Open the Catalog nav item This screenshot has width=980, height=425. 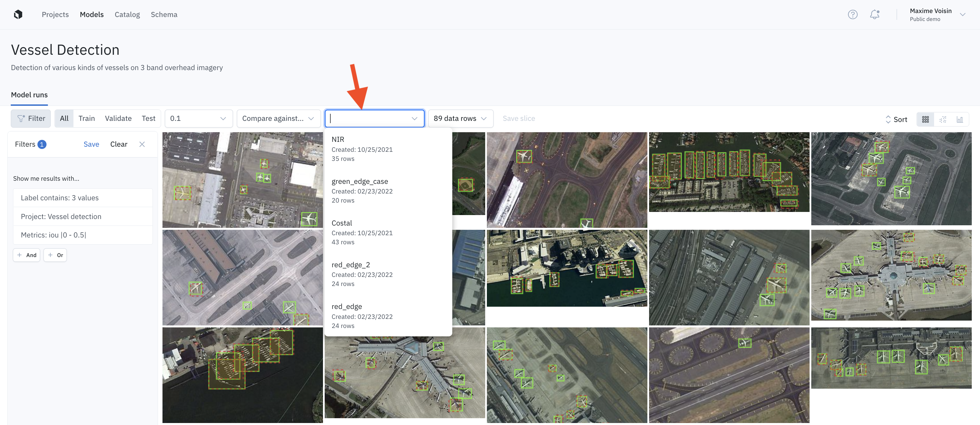click(127, 14)
